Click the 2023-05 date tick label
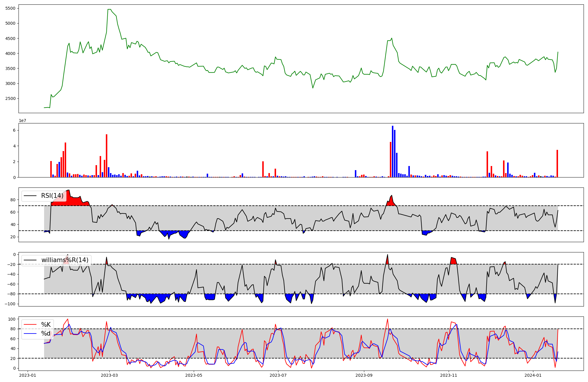This screenshot has width=588, height=382. (194, 375)
